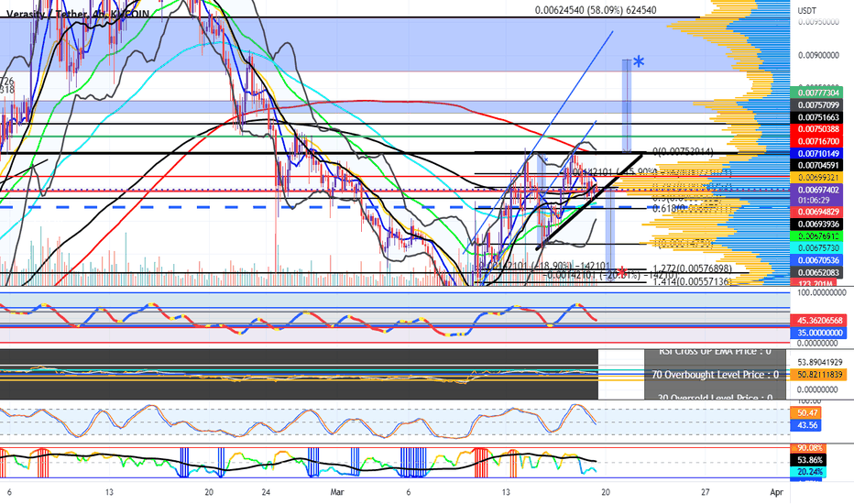Screen dimensions: 854x504
Task: Select the orange 50.47 stochastic value
Action: coord(806,413)
